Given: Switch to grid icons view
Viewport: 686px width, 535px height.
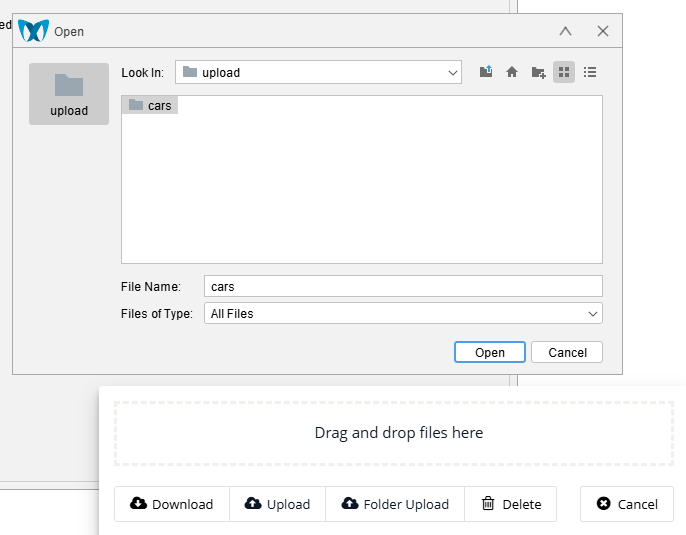Looking at the screenshot, I should [x=564, y=72].
